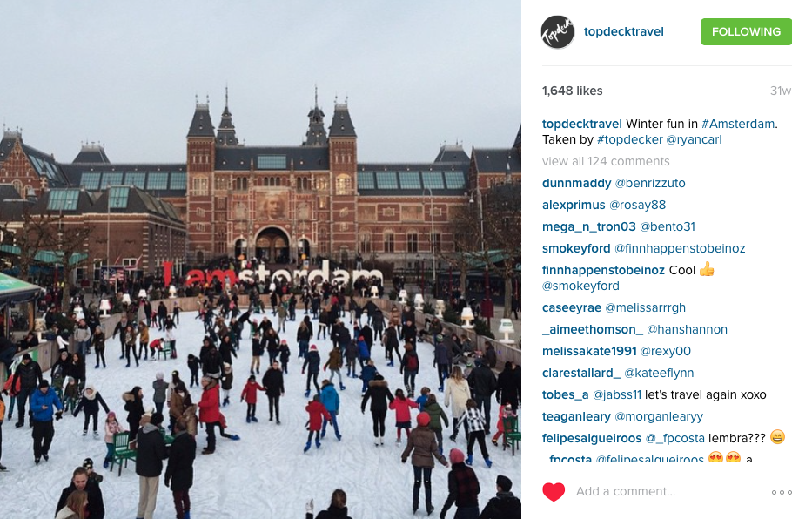Open topdecktravel username in the header
Screen dimensions: 812x519
click(623, 31)
